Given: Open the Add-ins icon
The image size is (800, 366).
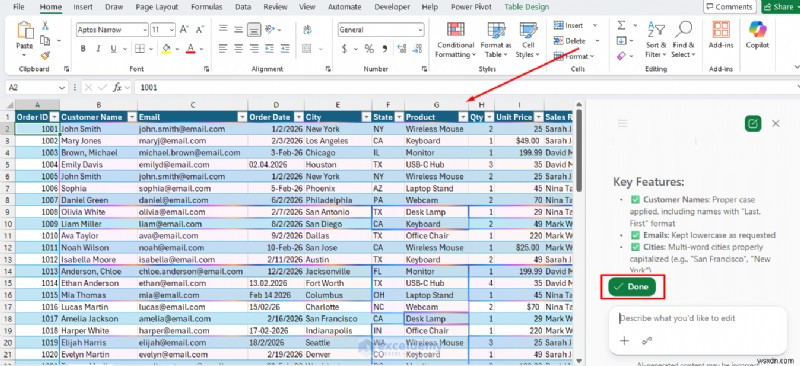Looking at the screenshot, I should coord(721,29).
